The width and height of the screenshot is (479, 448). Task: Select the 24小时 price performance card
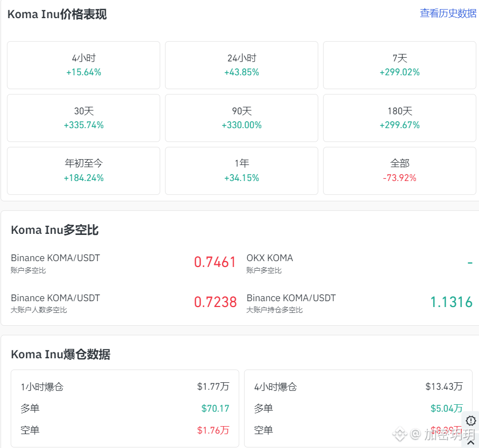pos(242,65)
